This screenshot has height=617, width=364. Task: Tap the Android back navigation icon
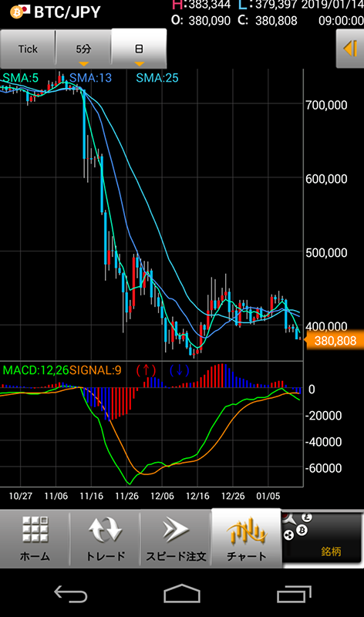click(70, 594)
